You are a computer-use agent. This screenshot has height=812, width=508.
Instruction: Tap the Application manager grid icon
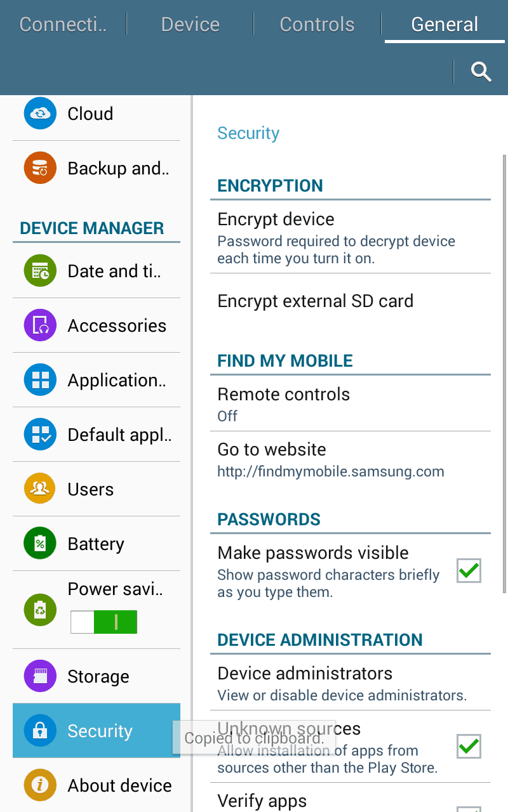[x=41, y=380]
